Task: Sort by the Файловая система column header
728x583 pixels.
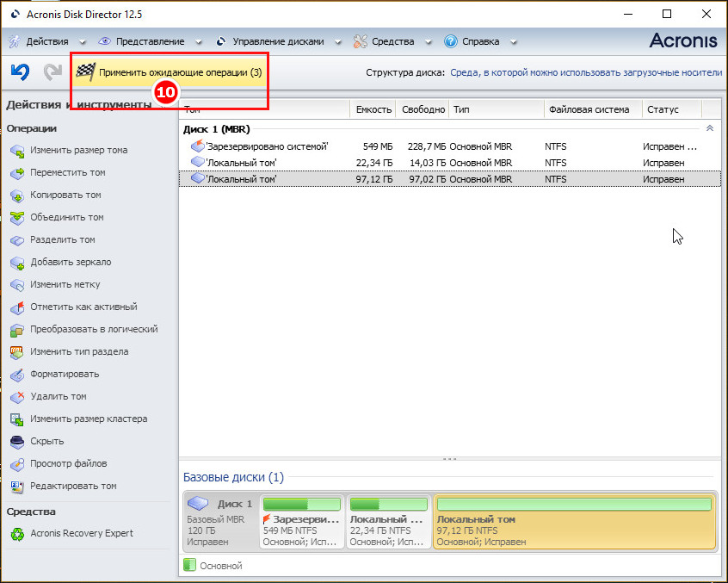Action: point(593,109)
